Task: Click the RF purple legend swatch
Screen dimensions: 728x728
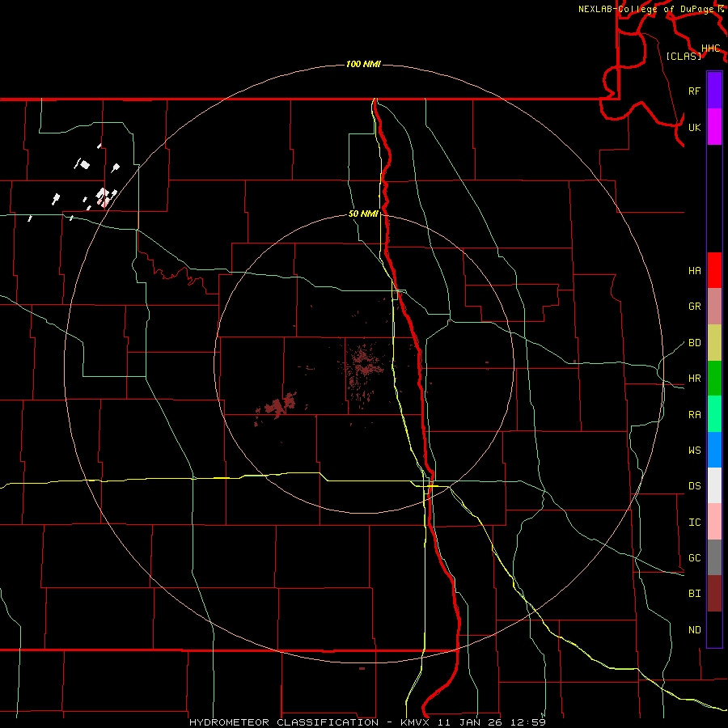Action: 714,91
